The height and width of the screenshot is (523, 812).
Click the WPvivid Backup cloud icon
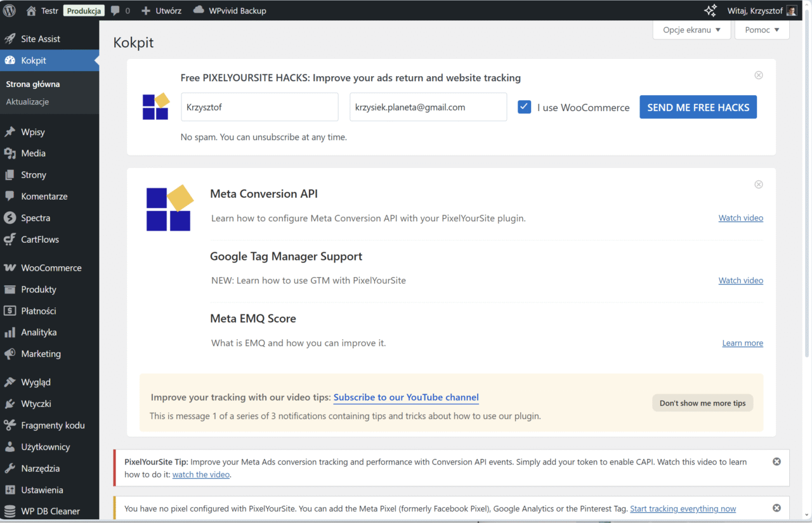point(199,10)
